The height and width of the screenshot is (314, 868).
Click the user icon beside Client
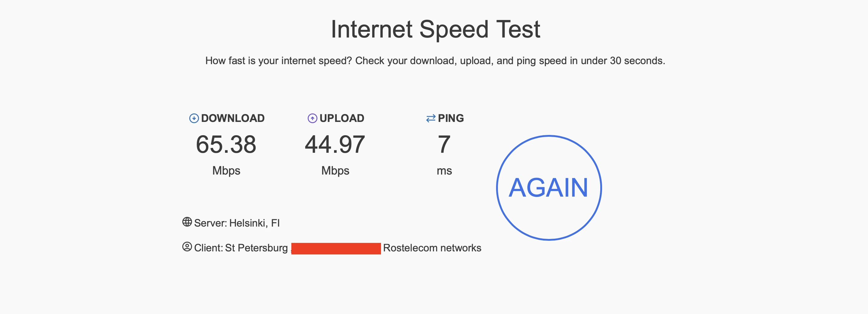click(x=187, y=247)
